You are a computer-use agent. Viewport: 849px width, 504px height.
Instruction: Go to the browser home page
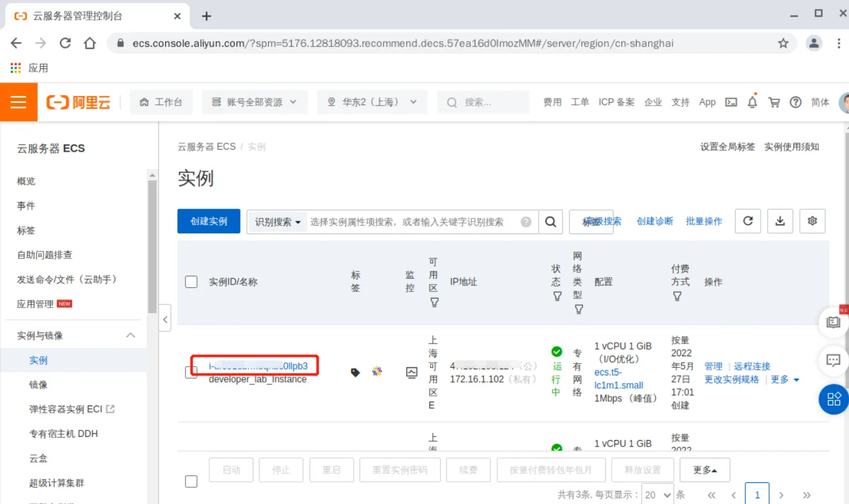coord(90,43)
